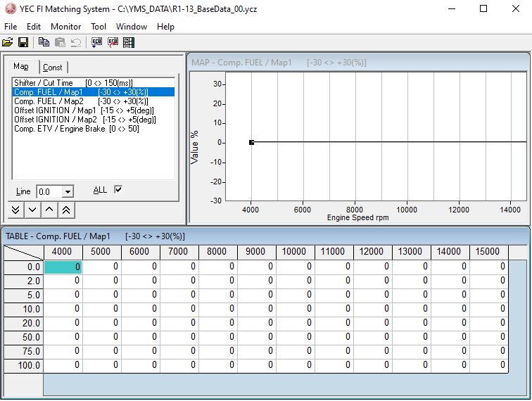Select the 0.0 row header
This screenshot has height=401, width=532.
click(24, 267)
